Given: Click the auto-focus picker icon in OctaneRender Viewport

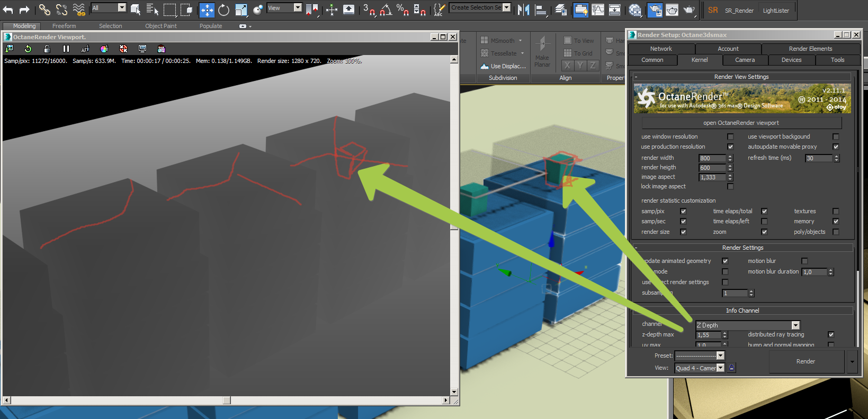Looking at the screenshot, I should point(85,49).
